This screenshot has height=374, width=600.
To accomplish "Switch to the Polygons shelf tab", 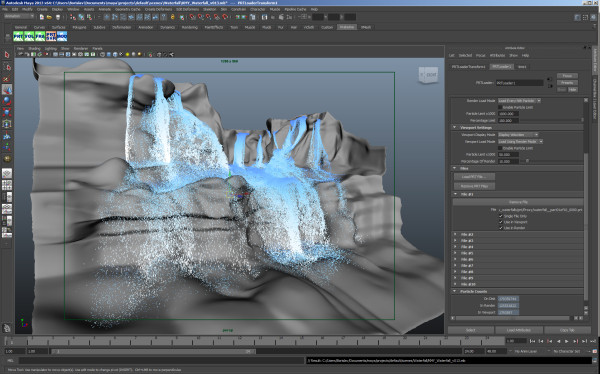I will [x=80, y=27].
